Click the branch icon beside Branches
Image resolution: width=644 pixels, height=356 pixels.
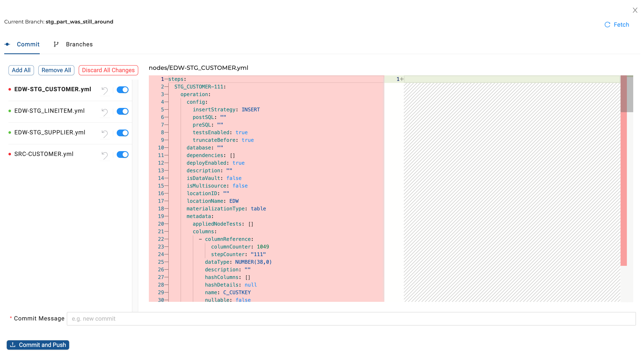[56, 44]
